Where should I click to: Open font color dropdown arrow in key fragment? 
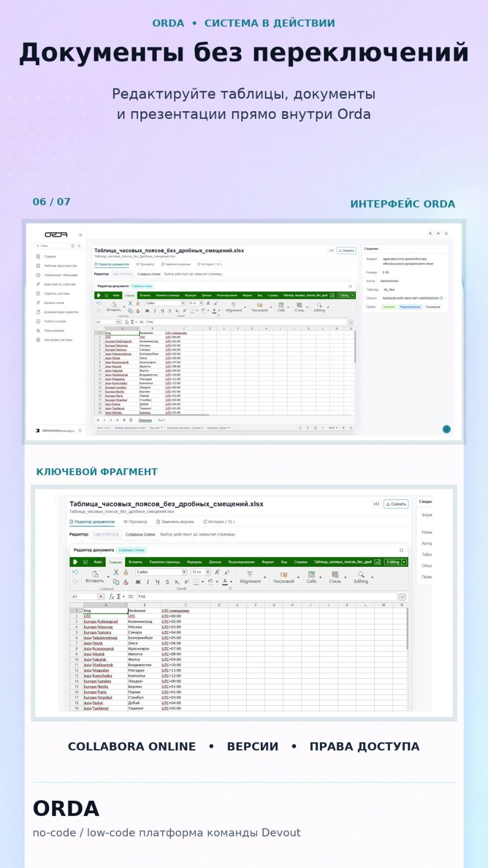tap(231, 582)
